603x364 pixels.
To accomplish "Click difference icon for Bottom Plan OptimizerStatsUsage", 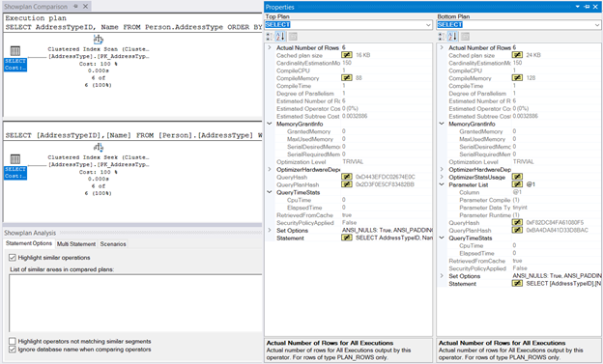I will (x=517, y=177).
